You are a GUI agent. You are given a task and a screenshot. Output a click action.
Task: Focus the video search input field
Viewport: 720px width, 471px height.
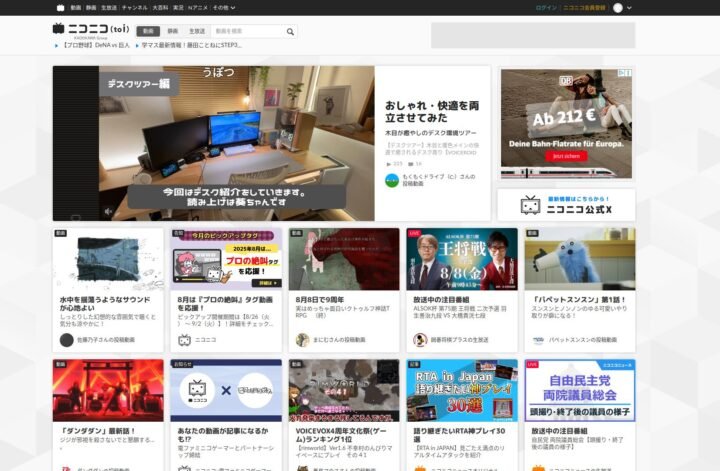tap(248, 31)
